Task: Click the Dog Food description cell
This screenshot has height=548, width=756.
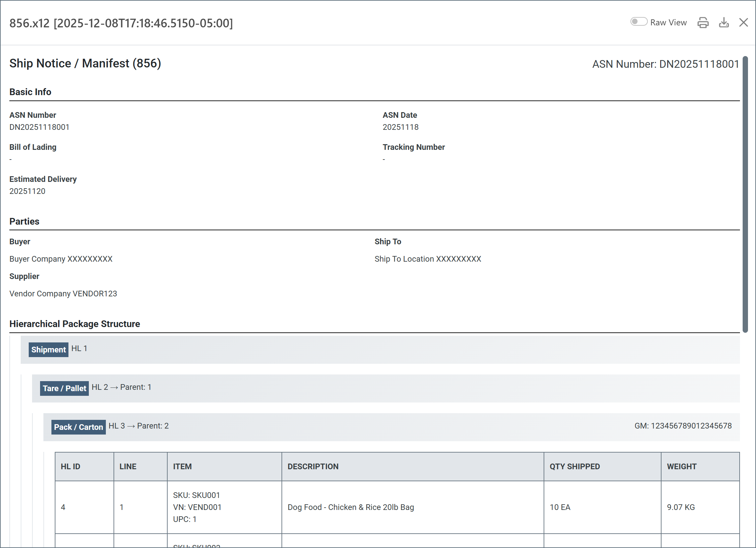Action: (x=351, y=507)
